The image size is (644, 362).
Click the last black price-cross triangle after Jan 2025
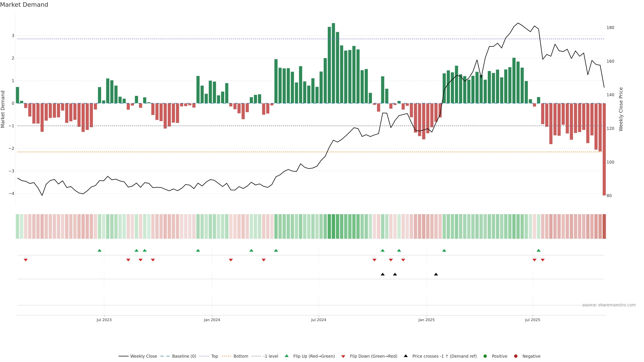pyautogui.click(x=436, y=274)
